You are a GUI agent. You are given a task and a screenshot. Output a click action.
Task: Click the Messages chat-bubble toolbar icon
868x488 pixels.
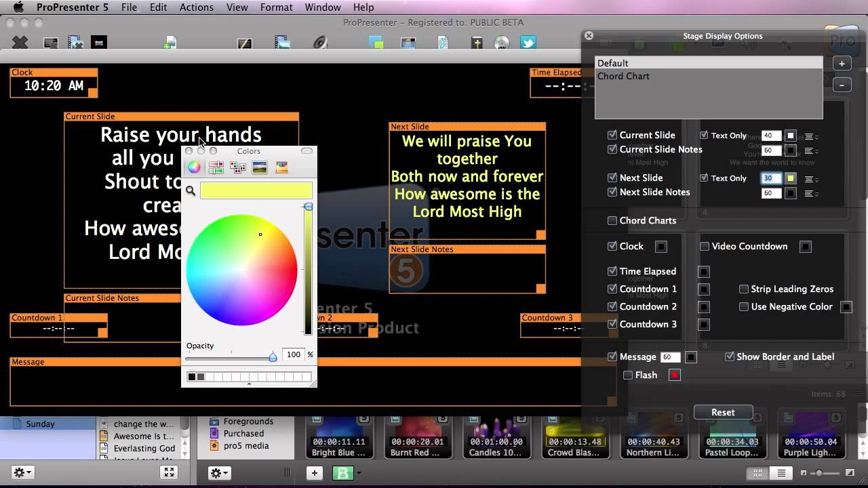pyautogui.click(x=376, y=43)
